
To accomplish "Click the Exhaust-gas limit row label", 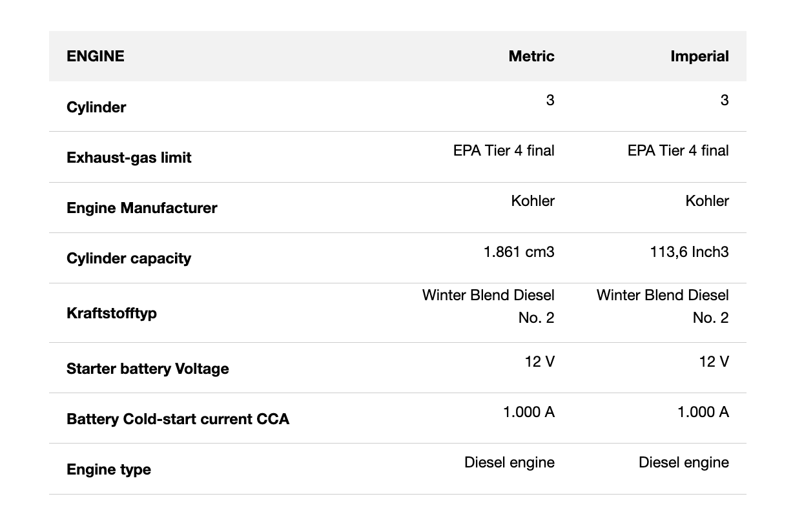I will click(129, 158).
